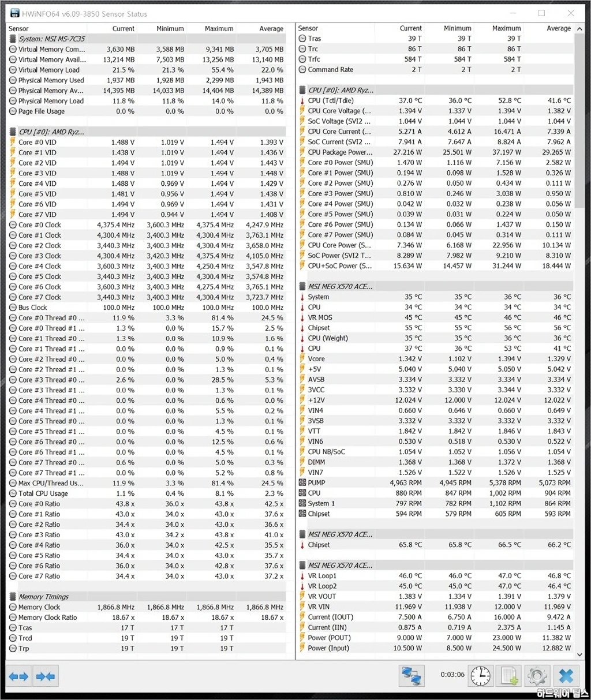This screenshot has height=700, width=591.
Task: Select the Core #2 Ratio row
Action: point(147,525)
